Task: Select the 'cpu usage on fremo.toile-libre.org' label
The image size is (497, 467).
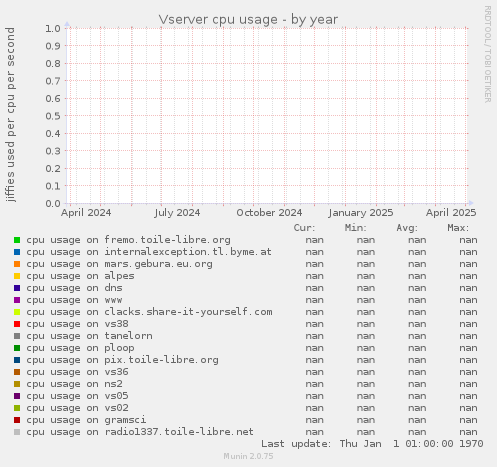Action: tap(128, 240)
